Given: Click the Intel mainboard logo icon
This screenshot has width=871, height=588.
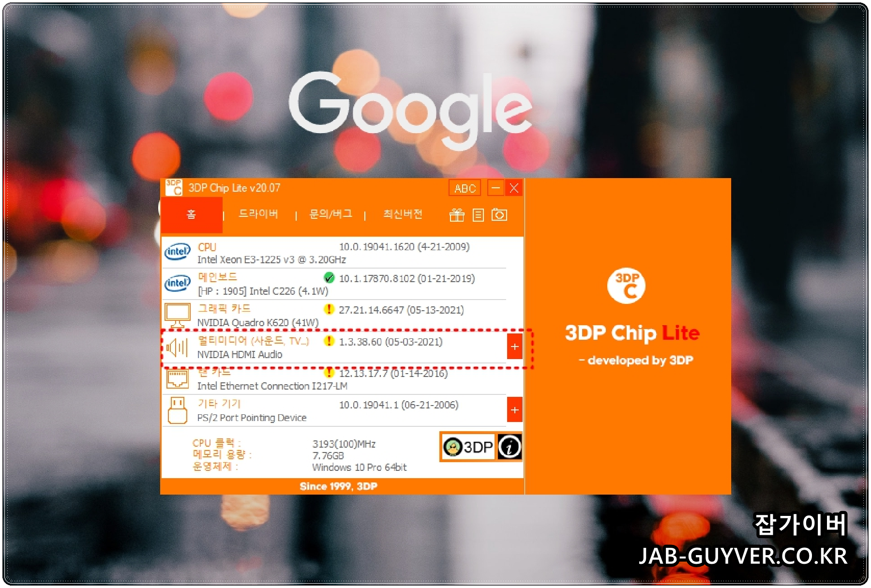Looking at the screenshot, I should (178, 283).
